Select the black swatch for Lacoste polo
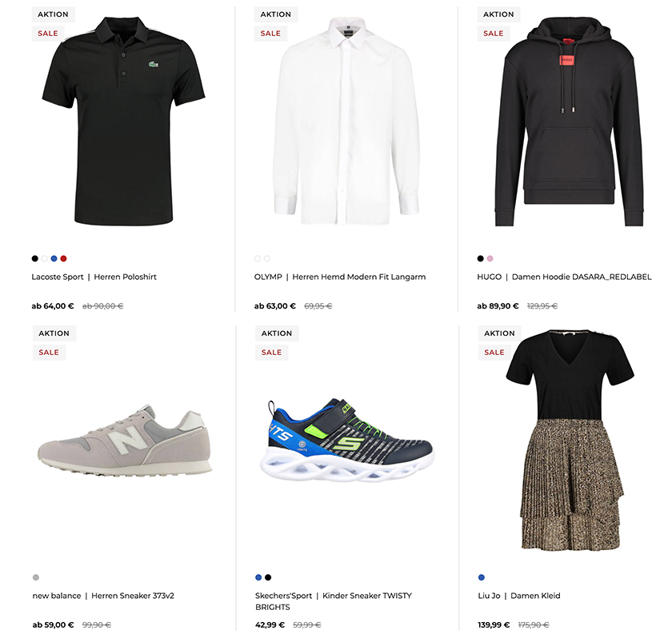Viewport: 672px width, 638px height. coord(35,258)
